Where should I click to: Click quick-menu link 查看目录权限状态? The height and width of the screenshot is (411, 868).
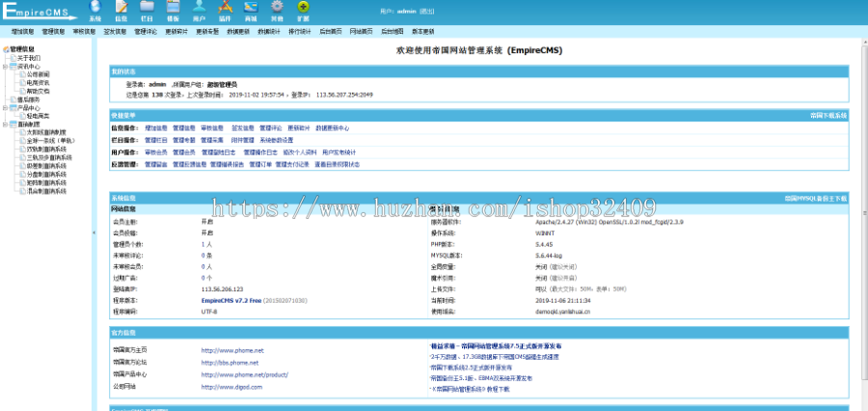point(338,165)
